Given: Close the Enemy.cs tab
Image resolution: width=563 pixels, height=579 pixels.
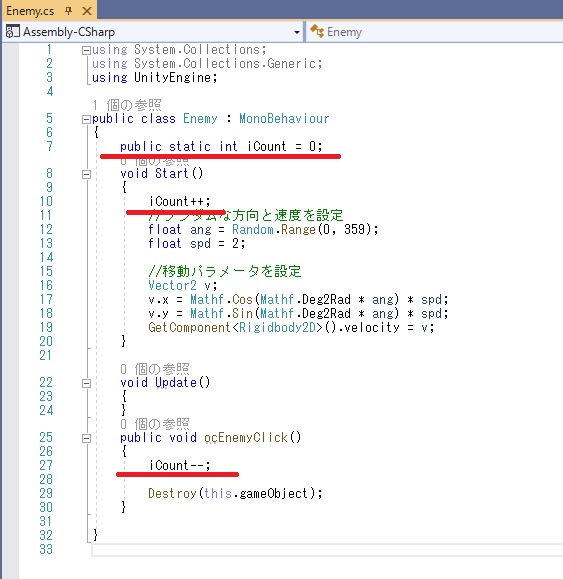Looking at the screenshot, I should point(87,11).
